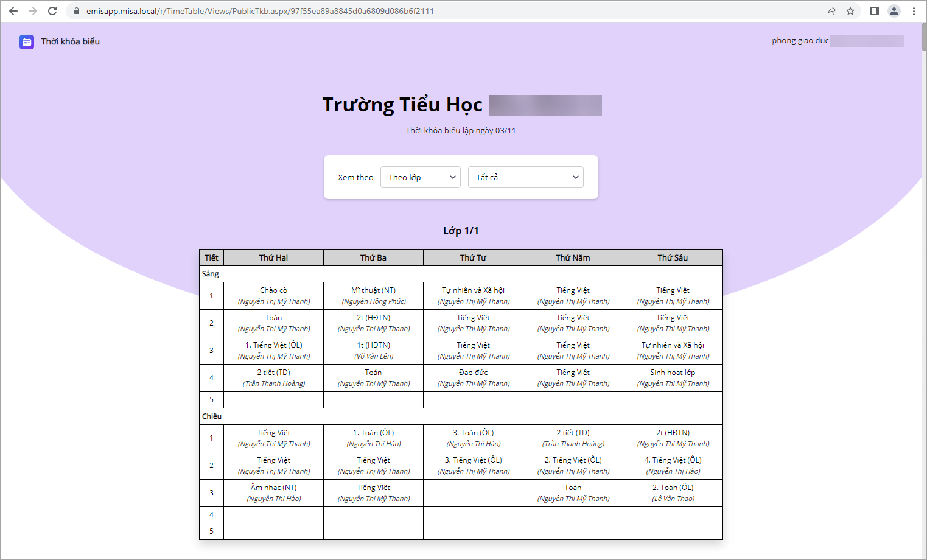
Task: Click the "phong giao duc" account text
Action: click(x=800, y=41)
